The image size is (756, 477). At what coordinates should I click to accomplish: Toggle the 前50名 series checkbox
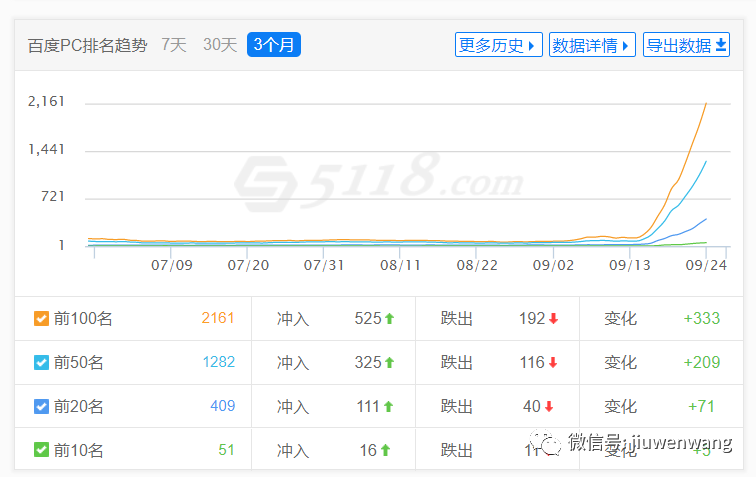[41, 363]
